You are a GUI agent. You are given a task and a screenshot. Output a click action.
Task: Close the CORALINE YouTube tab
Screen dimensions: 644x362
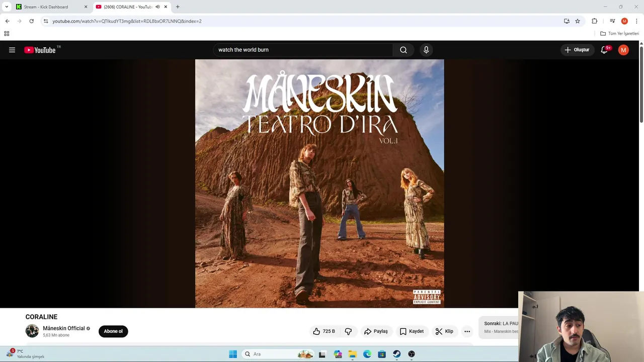[166, 7]
